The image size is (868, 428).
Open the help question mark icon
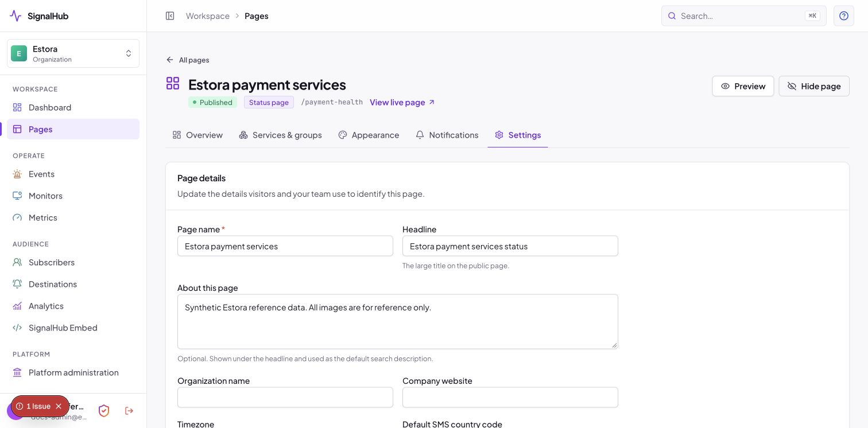coord(844,16)
